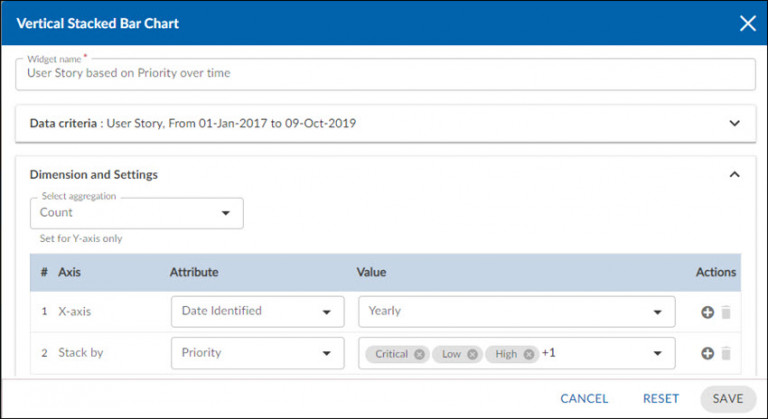Remove the Low chip from values

pyautogui.click(x=472, y=354)
